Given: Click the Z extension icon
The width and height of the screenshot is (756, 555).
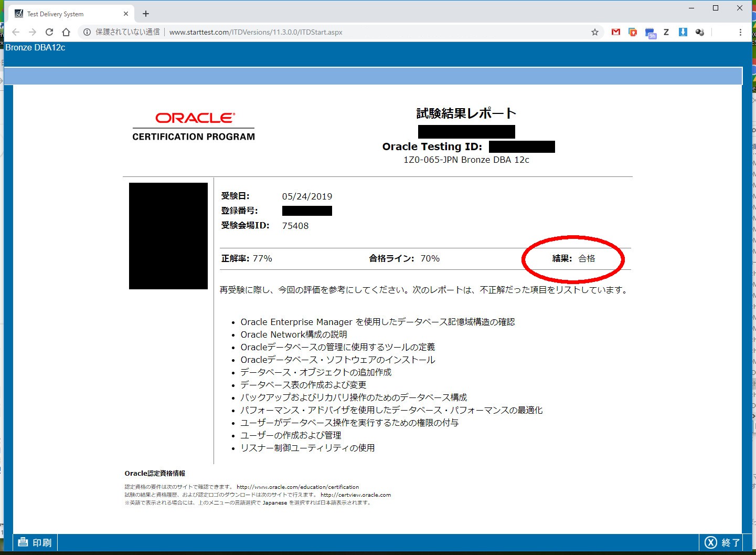Looking at the screenshot, I should [666, 32].
